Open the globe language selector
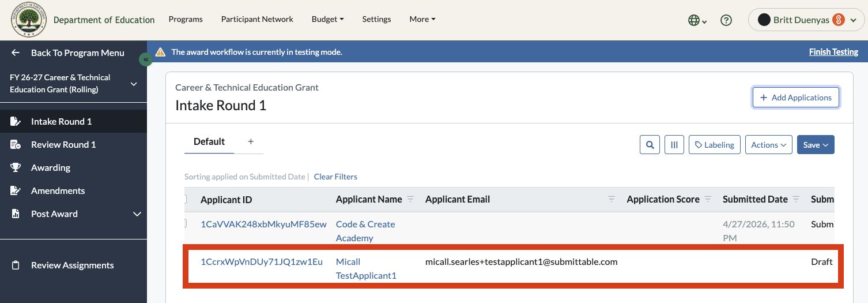 click(x=697, y=20)
